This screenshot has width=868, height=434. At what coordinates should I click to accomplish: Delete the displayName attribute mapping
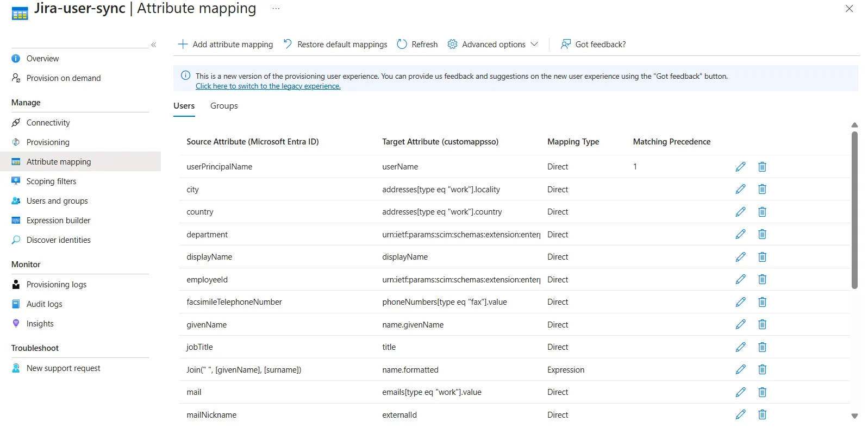coord(762,257)
